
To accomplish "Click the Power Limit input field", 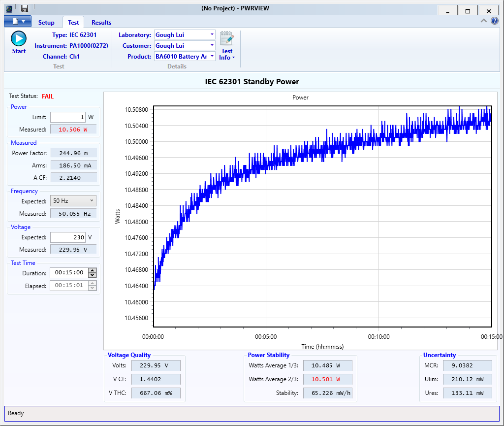I will coord(67,117).
